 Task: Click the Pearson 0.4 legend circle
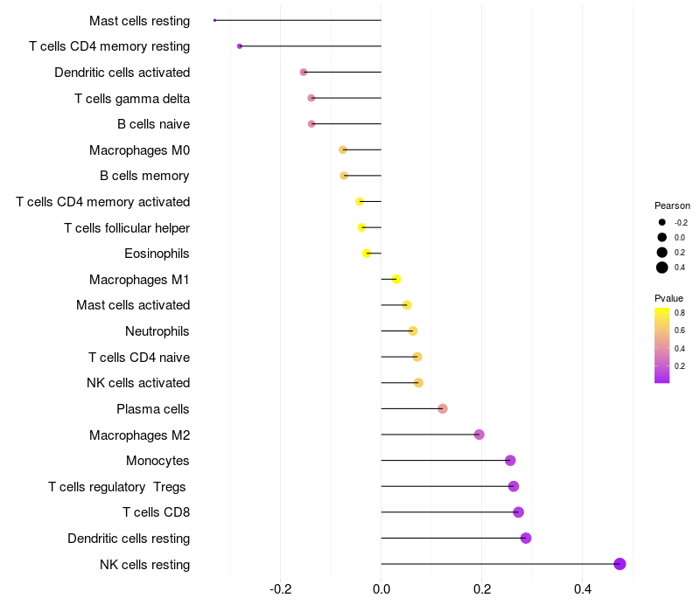point(662,268)
